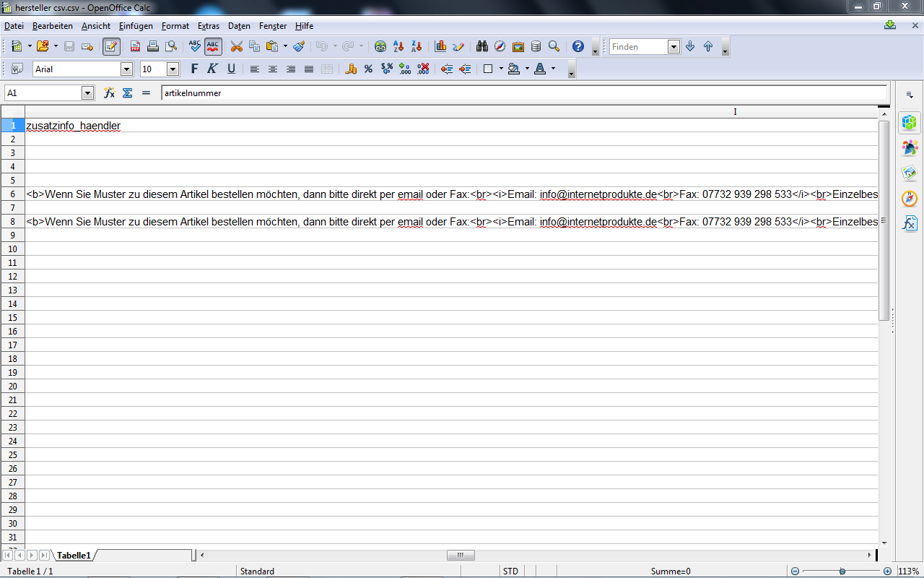Viewport: 924px width, 578px height.
Task: Open the Extras menu
Action: click(x=209, y=26)
